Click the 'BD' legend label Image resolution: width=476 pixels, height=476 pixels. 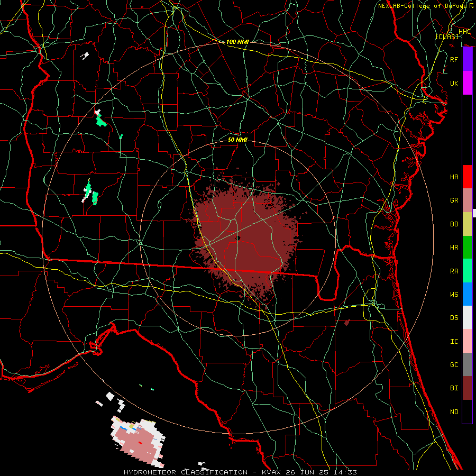454,224
